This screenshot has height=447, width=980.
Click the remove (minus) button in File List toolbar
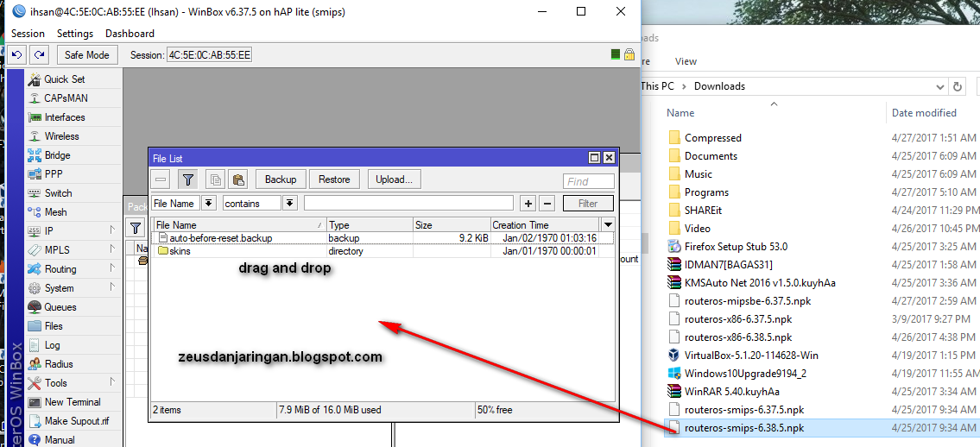pyautogui.click(x=161, y=179)
